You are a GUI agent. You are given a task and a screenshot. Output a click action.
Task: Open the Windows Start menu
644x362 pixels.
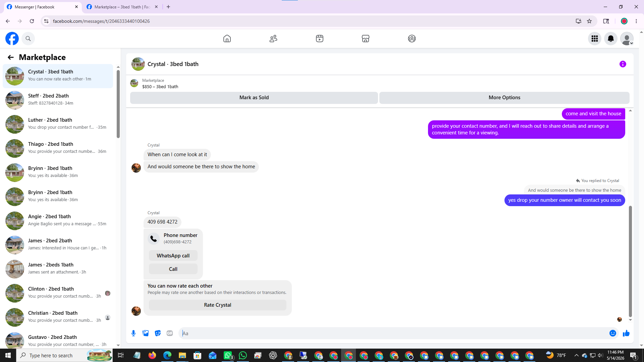(8, 355)
